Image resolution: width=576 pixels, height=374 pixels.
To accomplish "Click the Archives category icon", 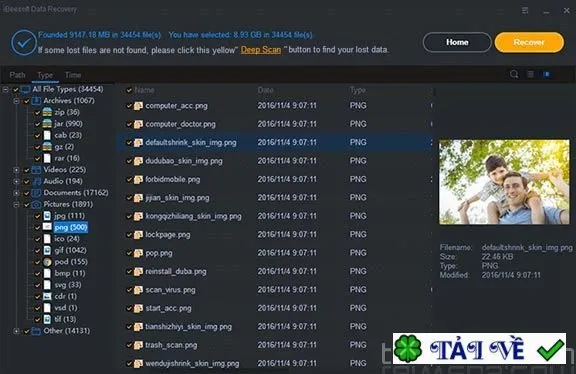I will tap(36, 101).
